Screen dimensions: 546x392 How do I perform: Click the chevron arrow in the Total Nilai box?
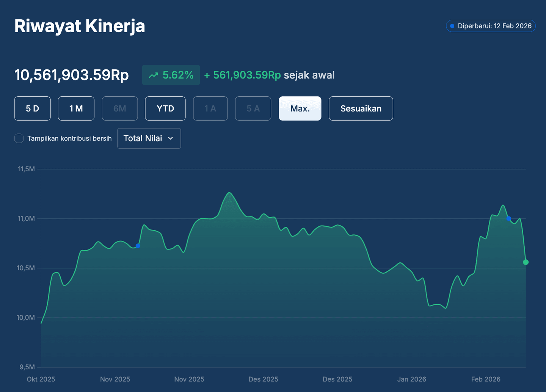click(171, 138)
